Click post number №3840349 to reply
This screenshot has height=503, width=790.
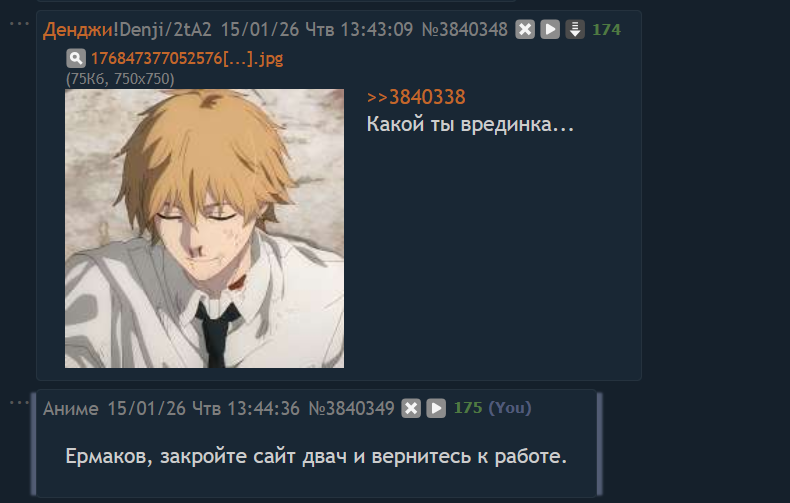[351, 408]
